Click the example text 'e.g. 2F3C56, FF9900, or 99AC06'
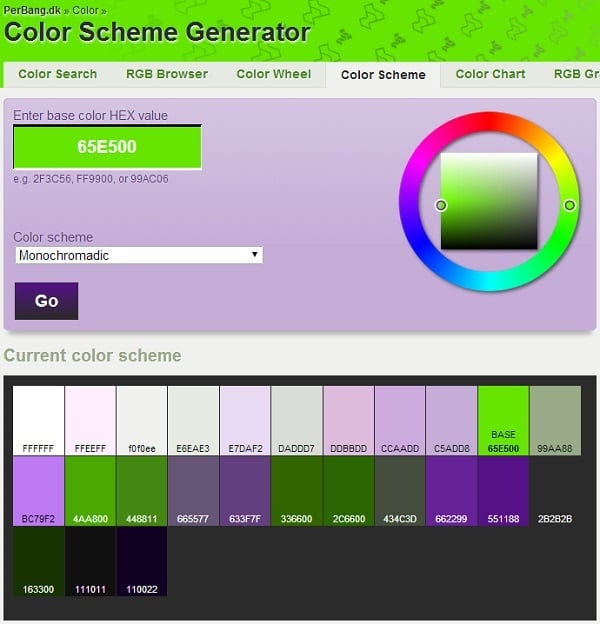The width and height of the screenshot is (600, 624). (x=91, y=179)
